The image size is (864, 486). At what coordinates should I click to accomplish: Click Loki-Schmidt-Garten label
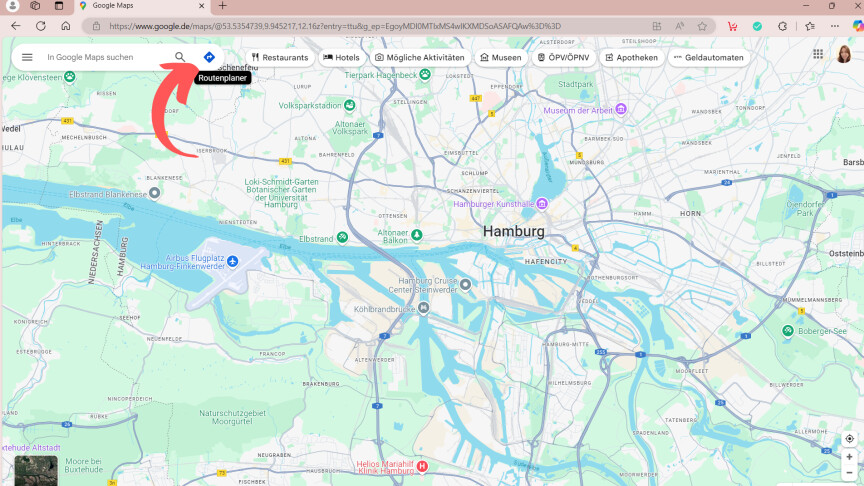(x=281, y=193)
